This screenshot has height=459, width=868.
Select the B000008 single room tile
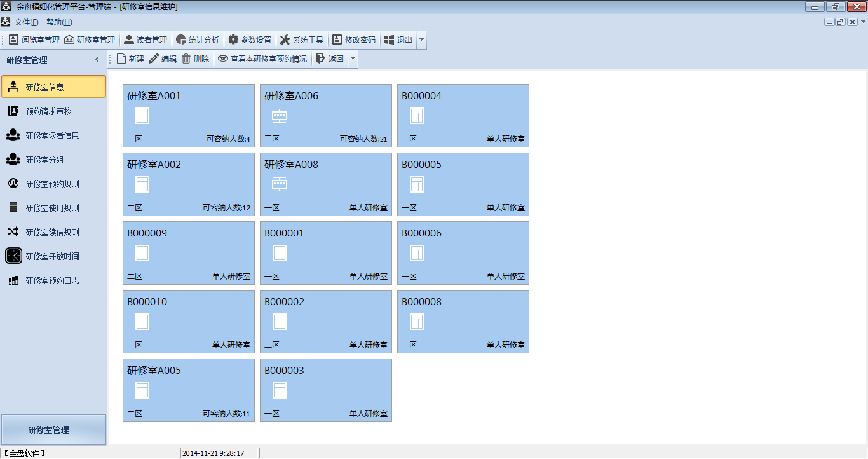click(463, 321)
